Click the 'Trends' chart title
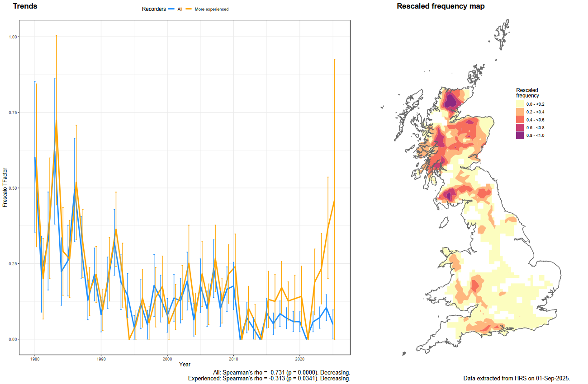 click(x=25, y=6)
